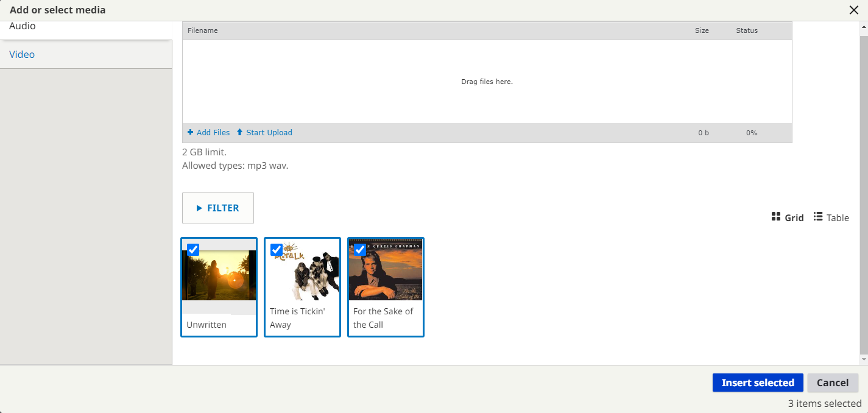Click For the Sake of the Call title
The image size is (868, 413).
click(x=383, y=318)
